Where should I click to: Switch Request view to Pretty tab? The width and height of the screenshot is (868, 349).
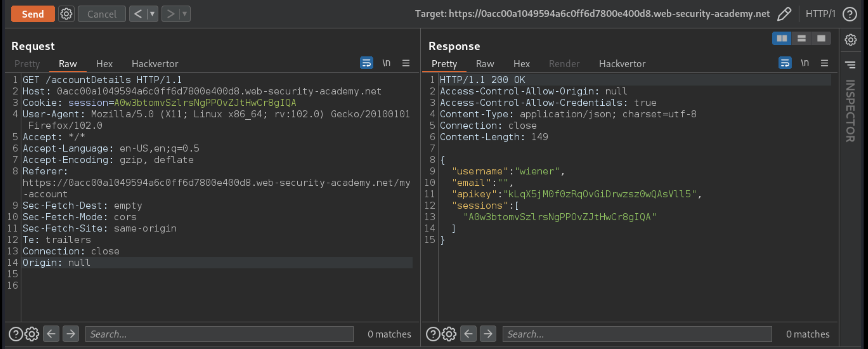tap(27, 64)
